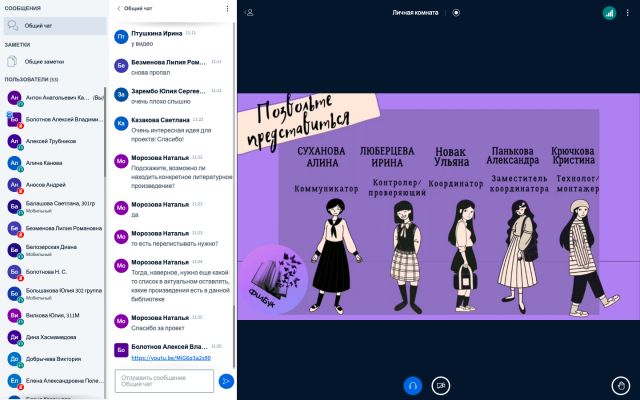Open the connection status signal icon

click(x=609, y=13)
